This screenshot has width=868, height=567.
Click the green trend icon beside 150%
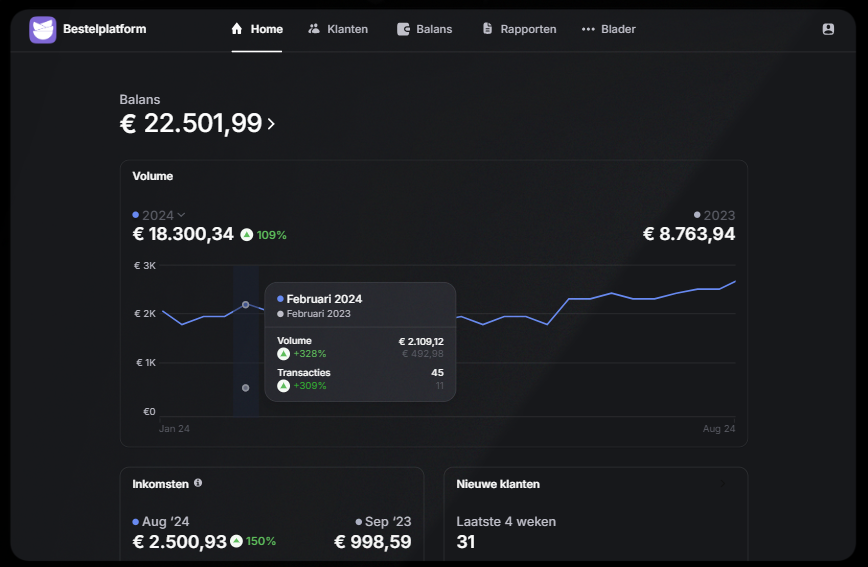point(236,541)
